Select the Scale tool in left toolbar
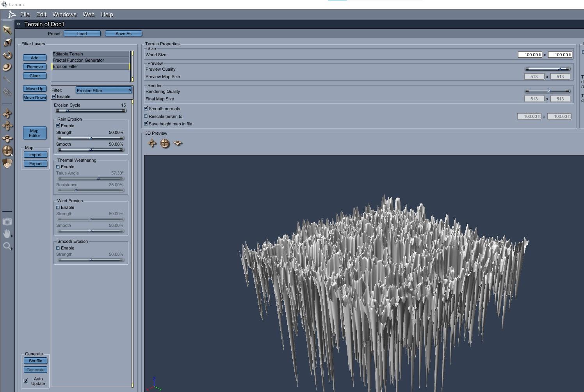 pos(7,43)
